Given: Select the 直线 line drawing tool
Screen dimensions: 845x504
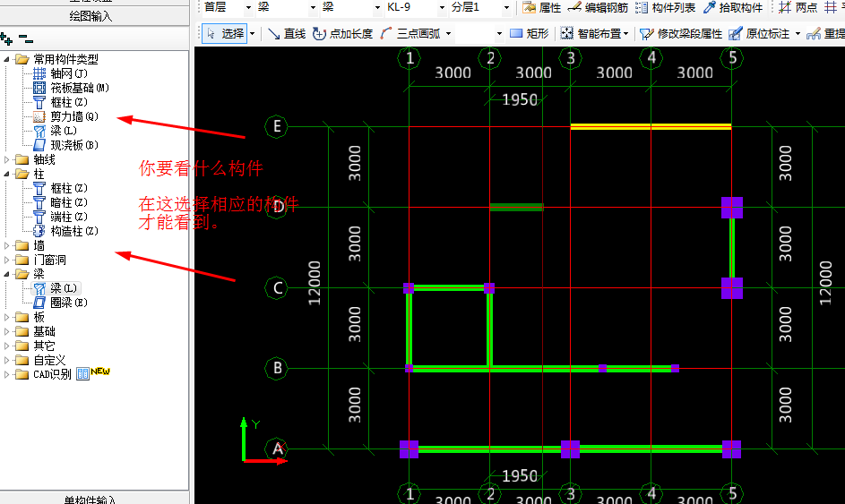Looking at the screenshot, I should pyautogui.click(x=287, y=34).
